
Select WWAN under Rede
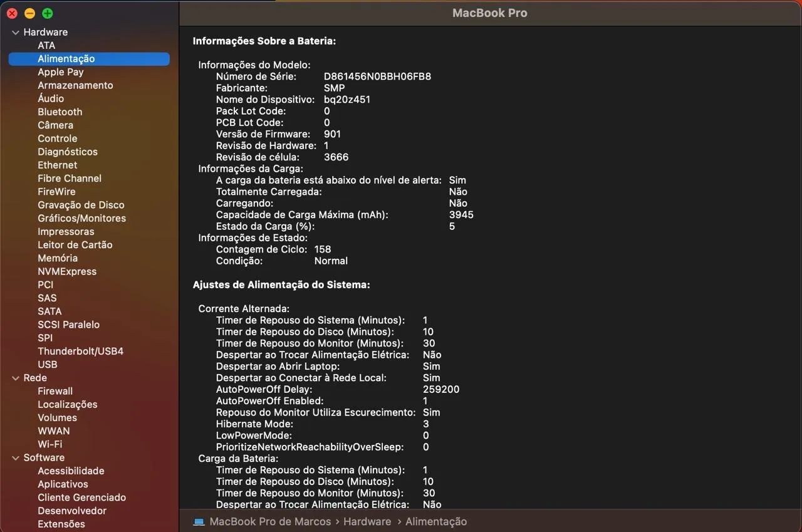click(x=54, y=431)
